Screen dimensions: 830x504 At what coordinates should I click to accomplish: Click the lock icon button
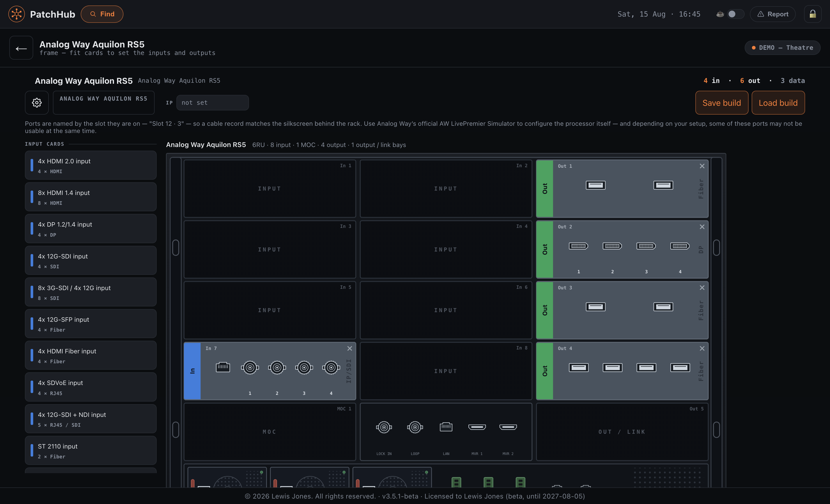(x=812, y=14)
